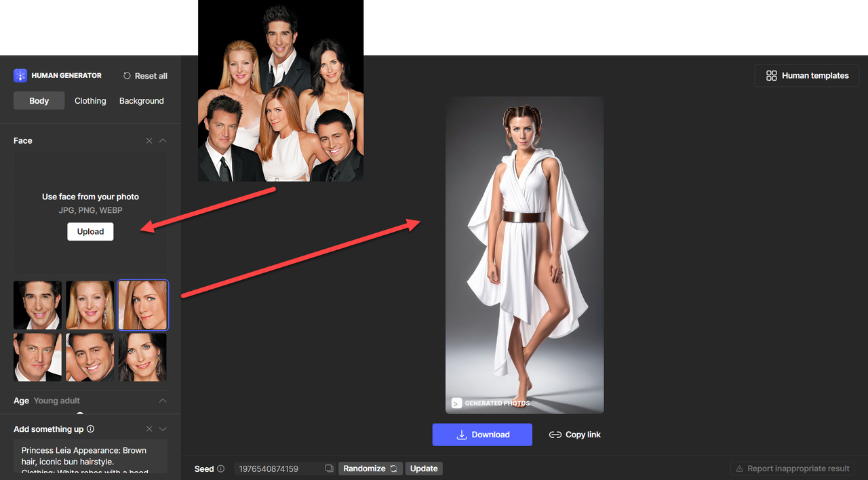Copy the seed value with copy icon
This screenshot has width=868, height=480.
[x=329, y=468]
